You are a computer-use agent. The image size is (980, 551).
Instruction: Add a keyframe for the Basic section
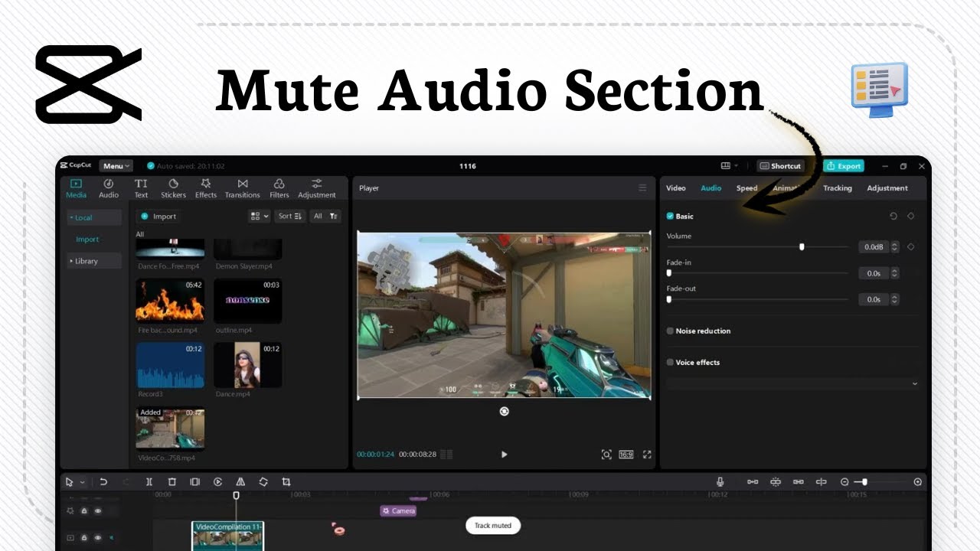point(911,217)
